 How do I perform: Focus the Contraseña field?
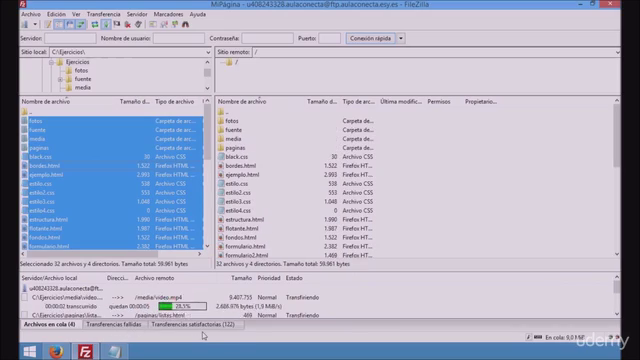267,38
